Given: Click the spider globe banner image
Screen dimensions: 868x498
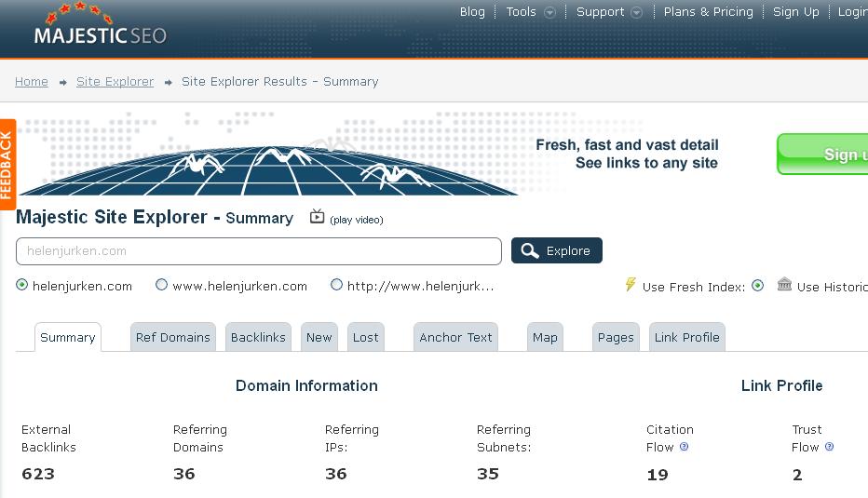Looking at the screenshot, I should [269, 168].
